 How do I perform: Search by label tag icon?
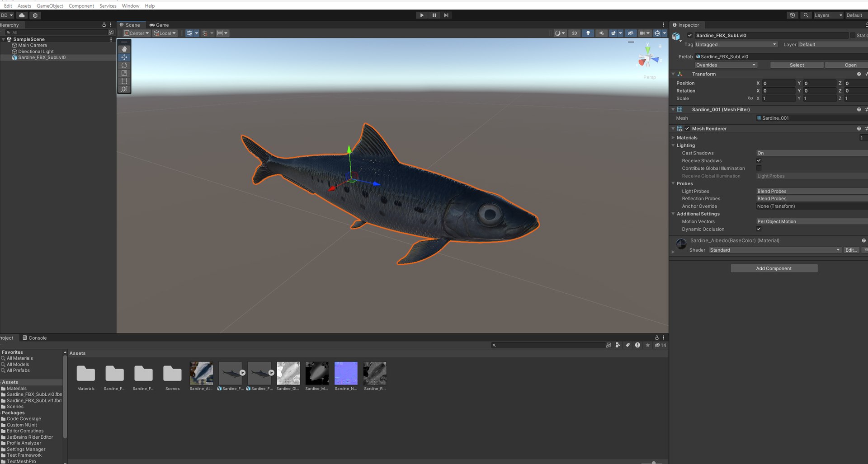(x=628, y=345)
